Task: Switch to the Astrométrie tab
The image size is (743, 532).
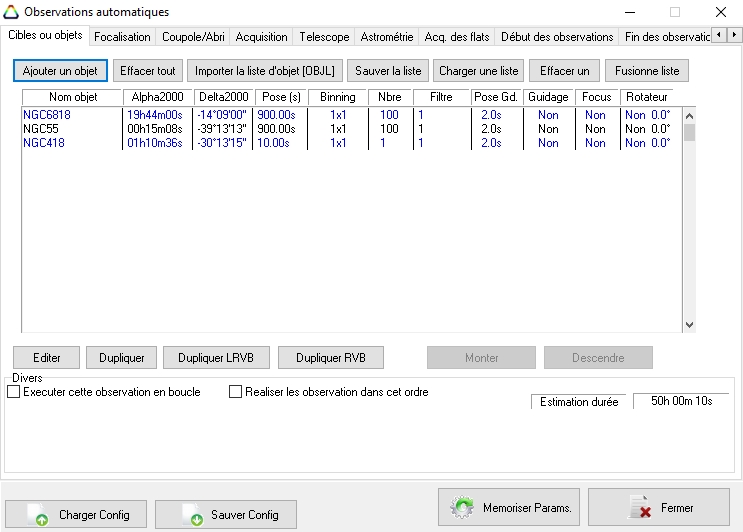Action: [386, 37]
